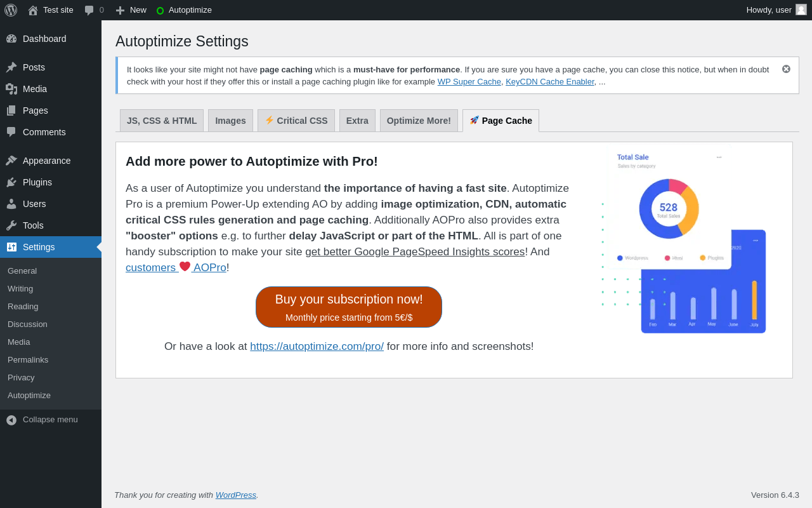
Task: Open the Appearance menu
Action: (46, 161)
